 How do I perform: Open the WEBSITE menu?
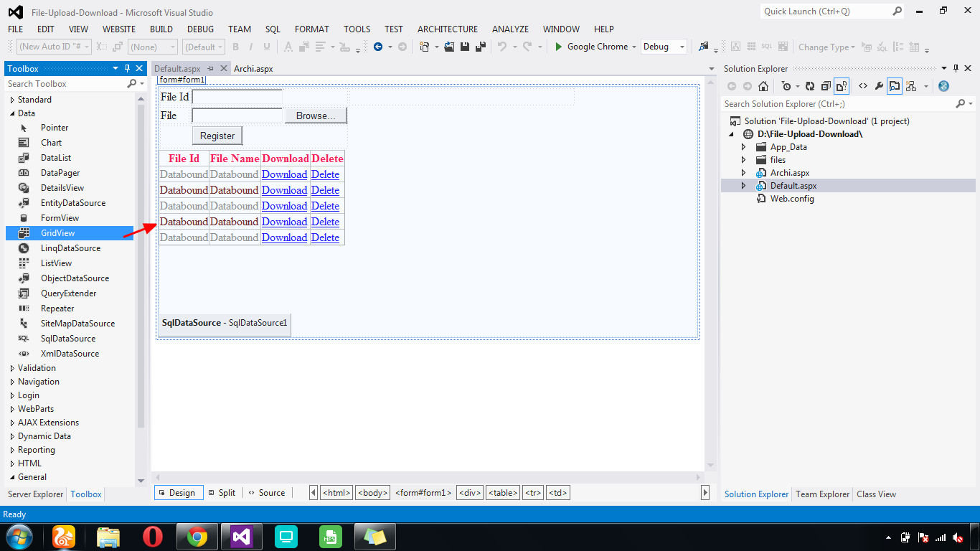pyautogui.click(x=119, y=29)
